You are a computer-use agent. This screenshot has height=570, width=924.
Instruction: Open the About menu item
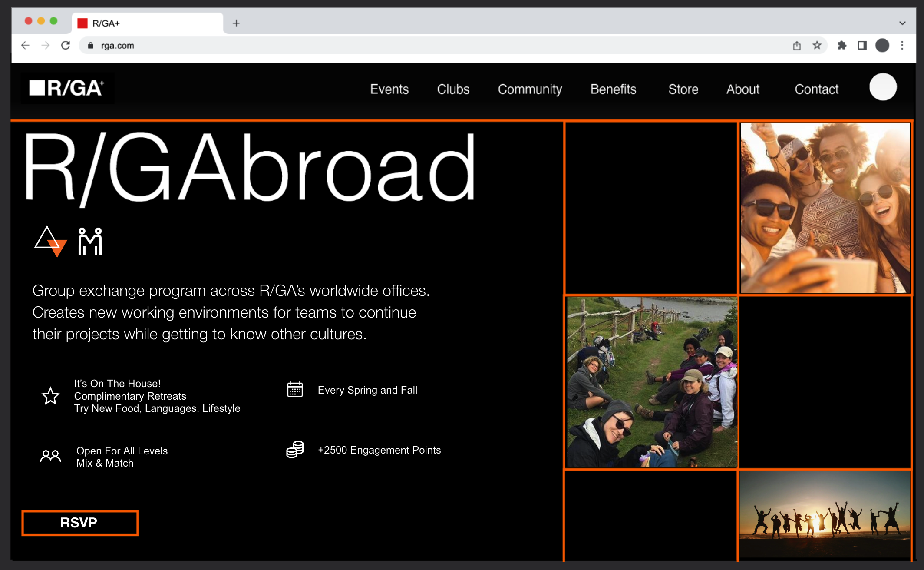[743, 89]
